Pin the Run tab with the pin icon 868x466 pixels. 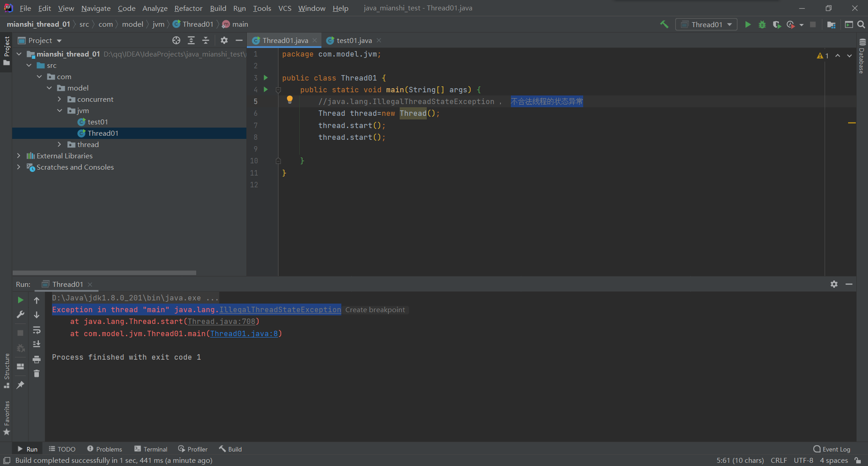pos(20,385)
